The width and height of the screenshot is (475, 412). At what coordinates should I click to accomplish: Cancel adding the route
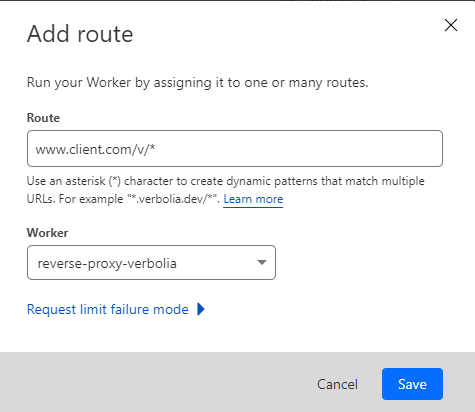pyautogui.click(x=337, y=384)
